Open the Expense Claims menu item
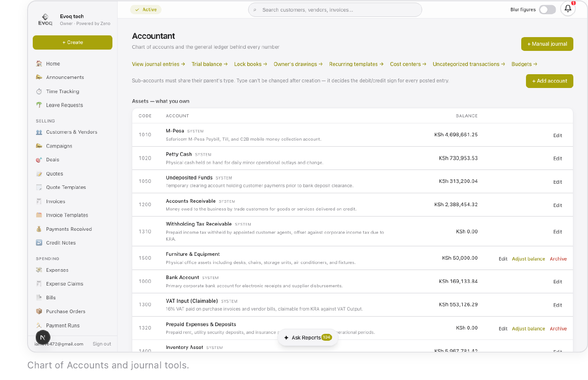Image resolution: width=588 pixels, height=380 pixels. click(x=65, y=284)
